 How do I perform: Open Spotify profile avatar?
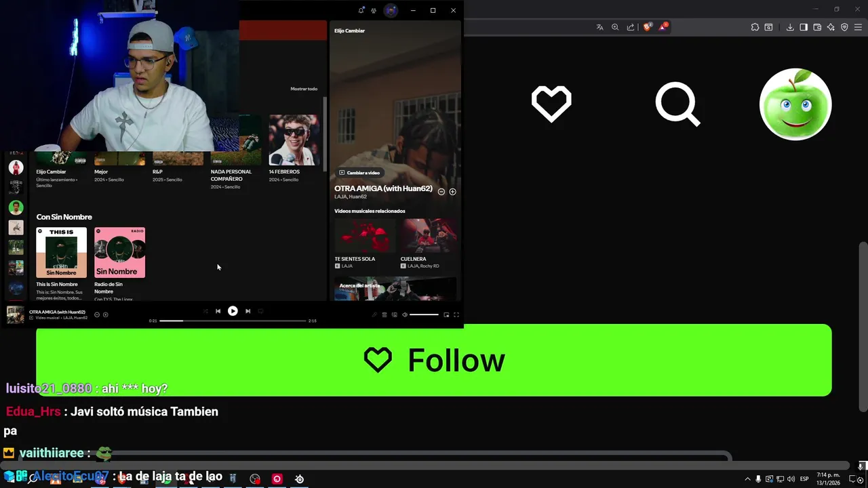(391, 10)
